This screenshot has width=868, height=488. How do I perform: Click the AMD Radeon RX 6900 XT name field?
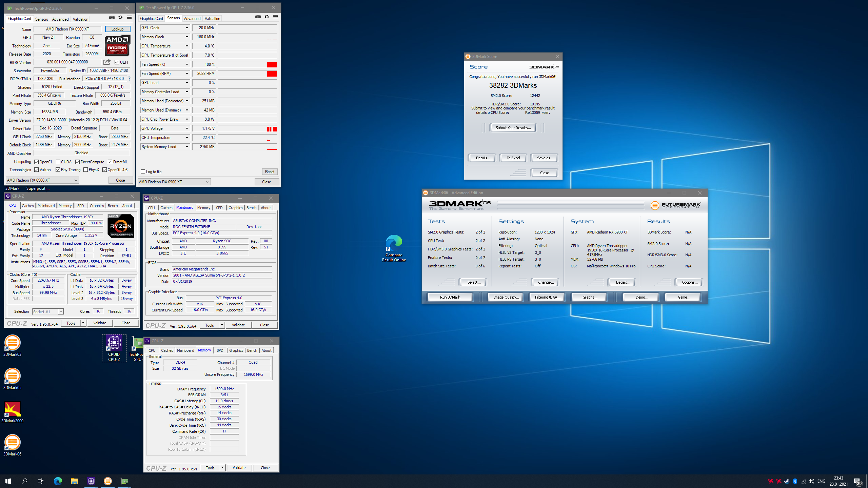[67, 29]
